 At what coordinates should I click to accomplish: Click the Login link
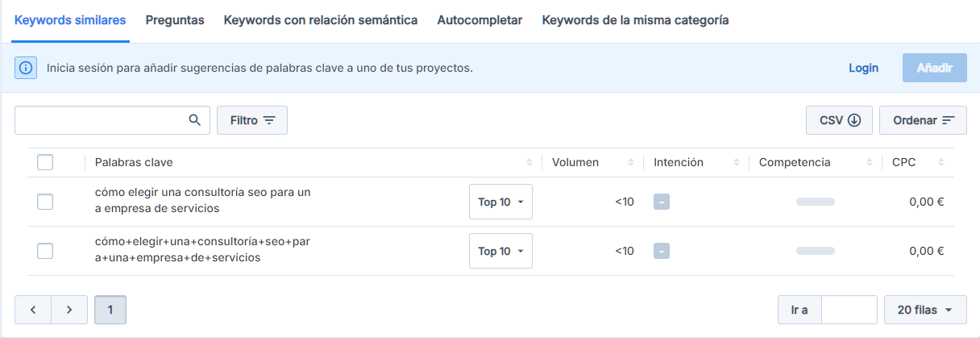click(863, 68)
